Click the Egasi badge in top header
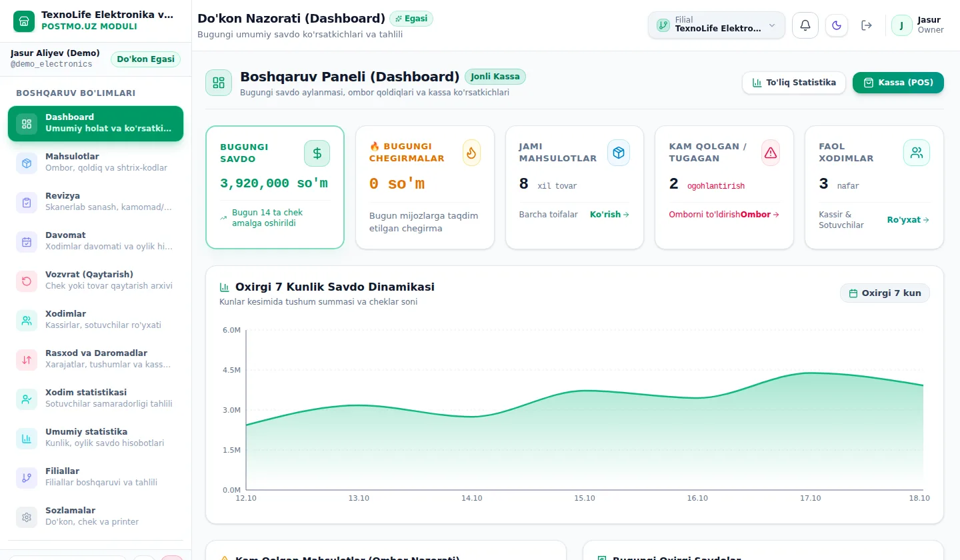The width and height of the screenshot is (960, 560). click(411, 19)
